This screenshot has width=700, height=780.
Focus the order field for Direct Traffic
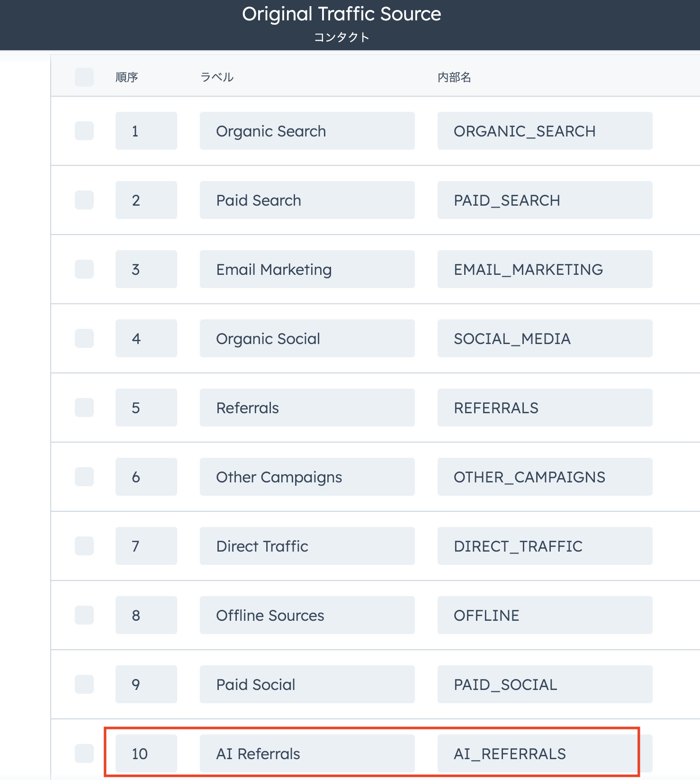[x=146, y=546]
